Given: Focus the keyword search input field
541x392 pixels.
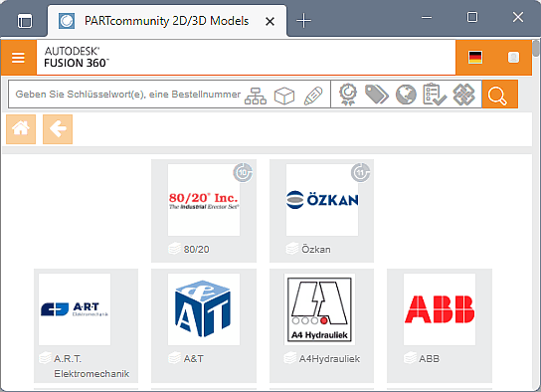Looking at the screenshot, I should (127, 95).
